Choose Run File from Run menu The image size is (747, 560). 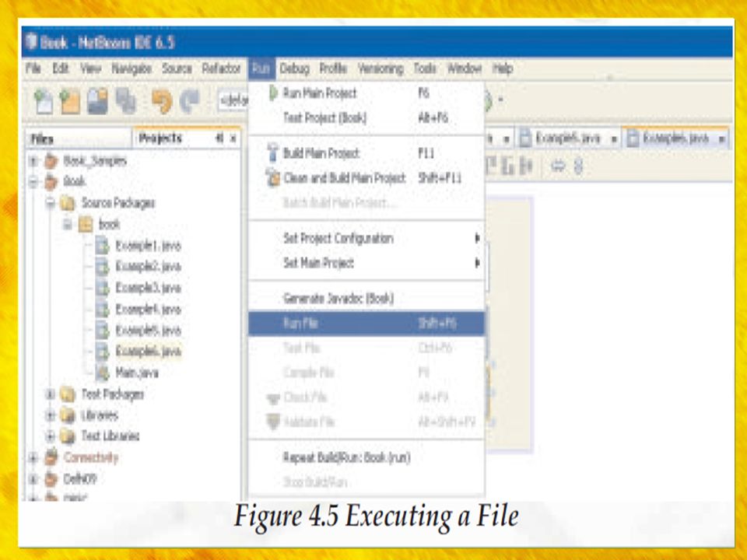[366, 324]
